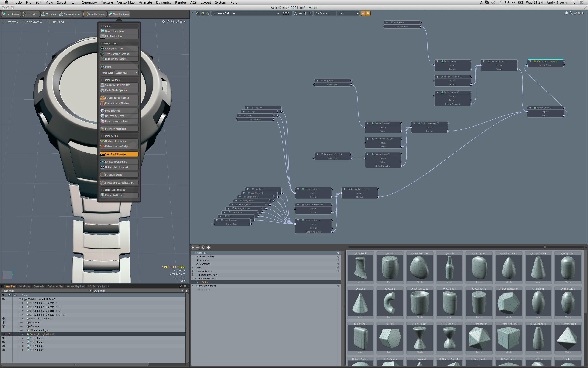Screen dimensions: 588x368
Task: Open the Vertex Map List tab
Action: (x=75, y=287)
